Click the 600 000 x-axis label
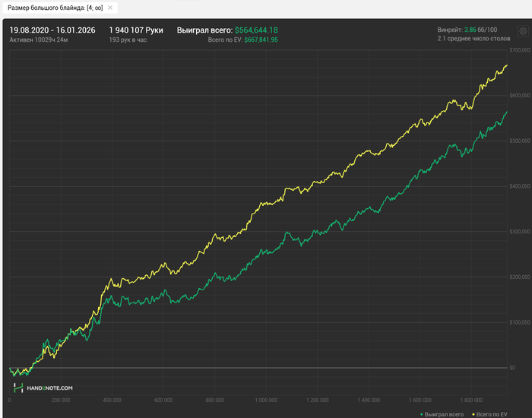This screenshot has height=418, width=532. (163, 401)
